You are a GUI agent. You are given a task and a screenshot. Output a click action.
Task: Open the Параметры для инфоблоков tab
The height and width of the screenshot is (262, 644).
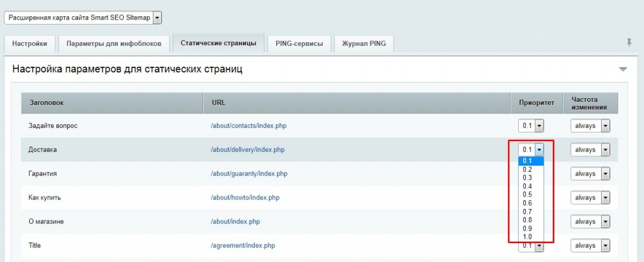(x=113, y=43)
